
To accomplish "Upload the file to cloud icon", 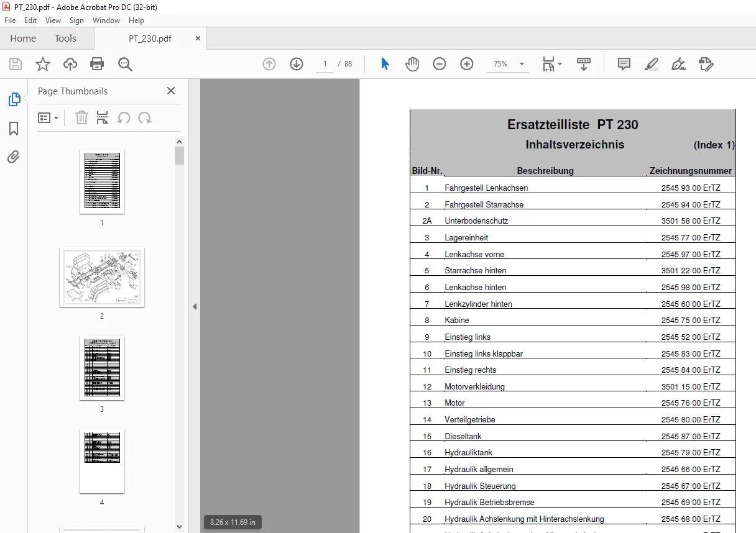I will [70, 64].
